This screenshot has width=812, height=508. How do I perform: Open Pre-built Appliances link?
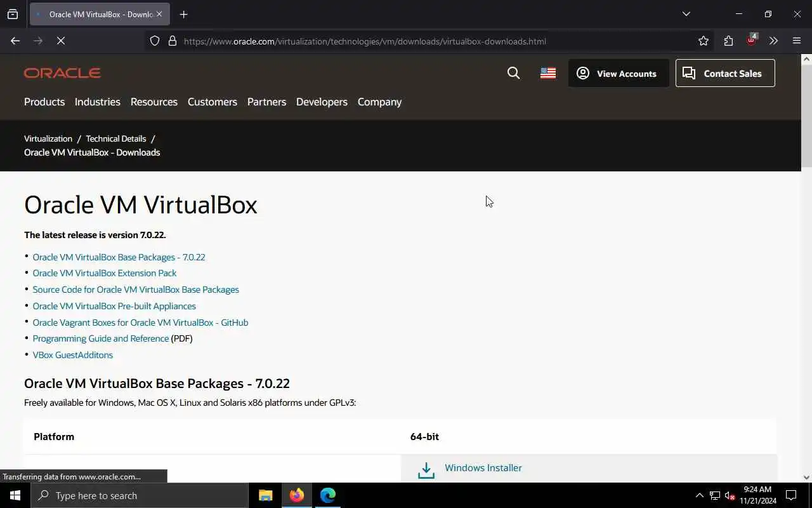[x=114, y=306]
